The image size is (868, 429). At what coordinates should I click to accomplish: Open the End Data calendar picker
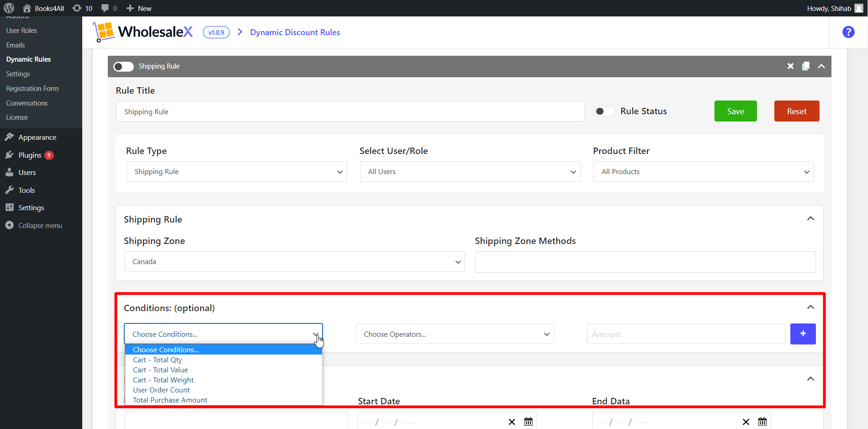pos(762,422)
